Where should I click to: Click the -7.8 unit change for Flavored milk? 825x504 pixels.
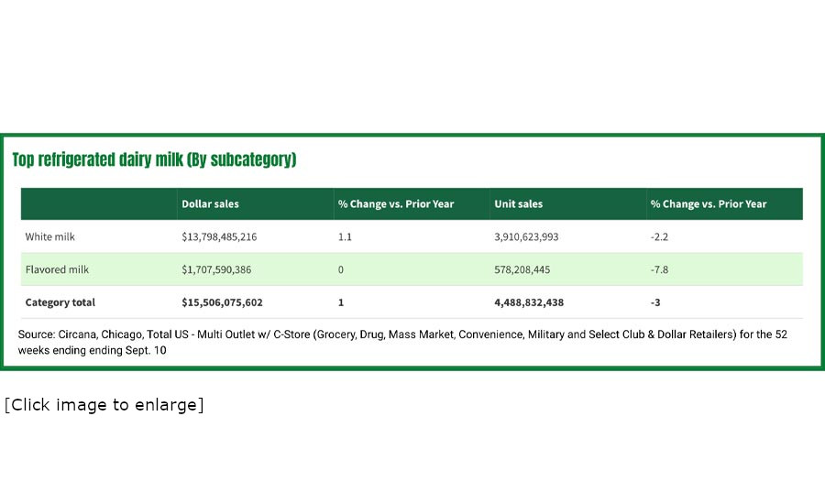tap(658, 270)
